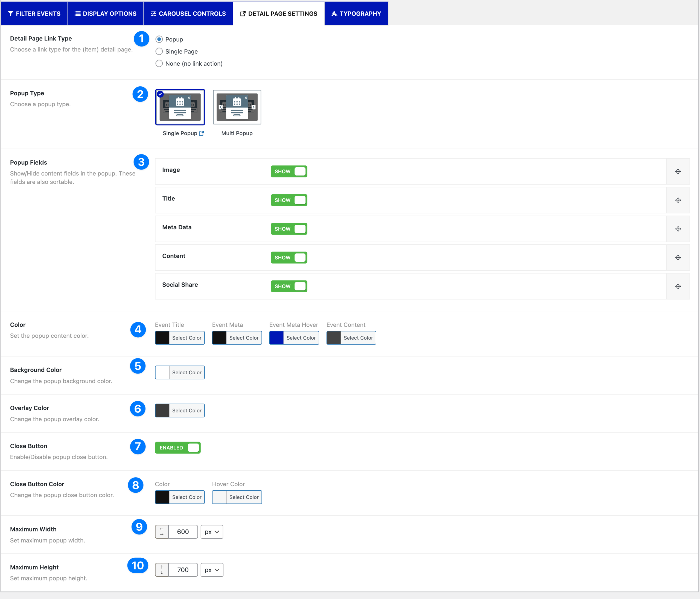Viewport: 700px width, 599px height.
Task: Click Select Color under Event Title
Action: (x=187, y=338)
